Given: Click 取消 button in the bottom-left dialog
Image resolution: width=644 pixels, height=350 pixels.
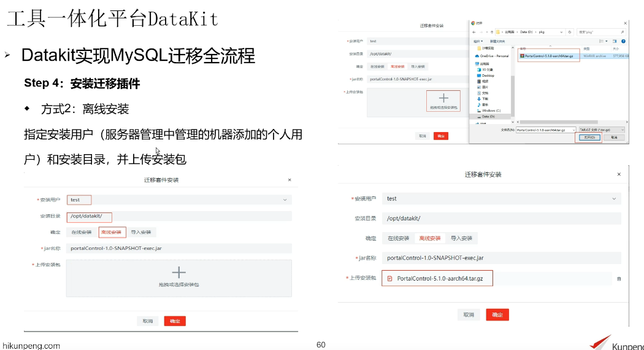Looking at the screenshot, I should tap(148, 321).
